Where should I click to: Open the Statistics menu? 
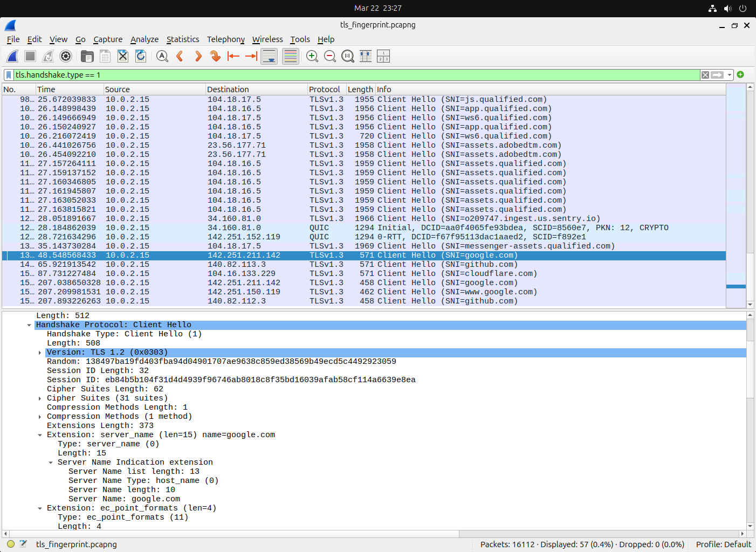click(183, 39)
